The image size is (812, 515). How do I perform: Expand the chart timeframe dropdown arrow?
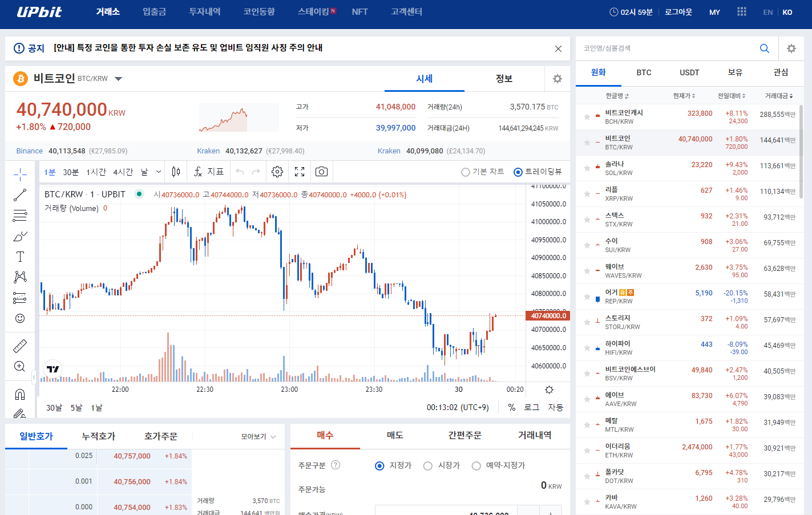[x=159, y=172]
